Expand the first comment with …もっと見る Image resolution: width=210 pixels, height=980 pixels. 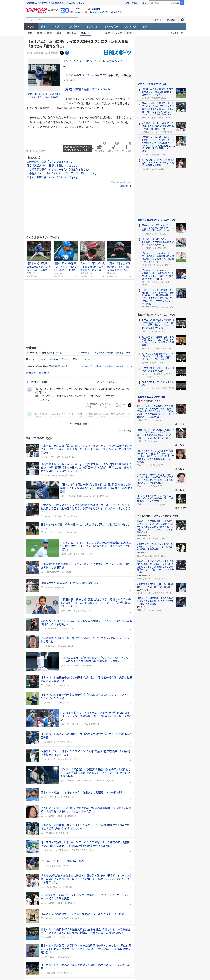tap(42, 400)
